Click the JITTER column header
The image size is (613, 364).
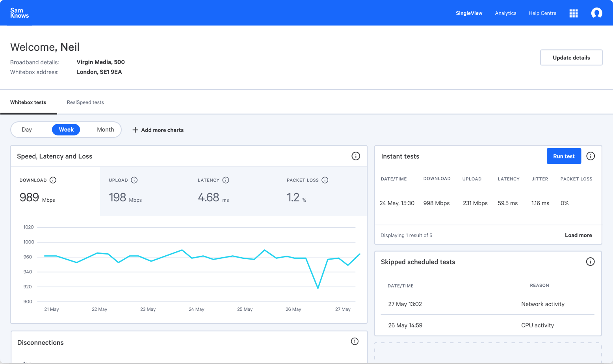tap(540, 179)
